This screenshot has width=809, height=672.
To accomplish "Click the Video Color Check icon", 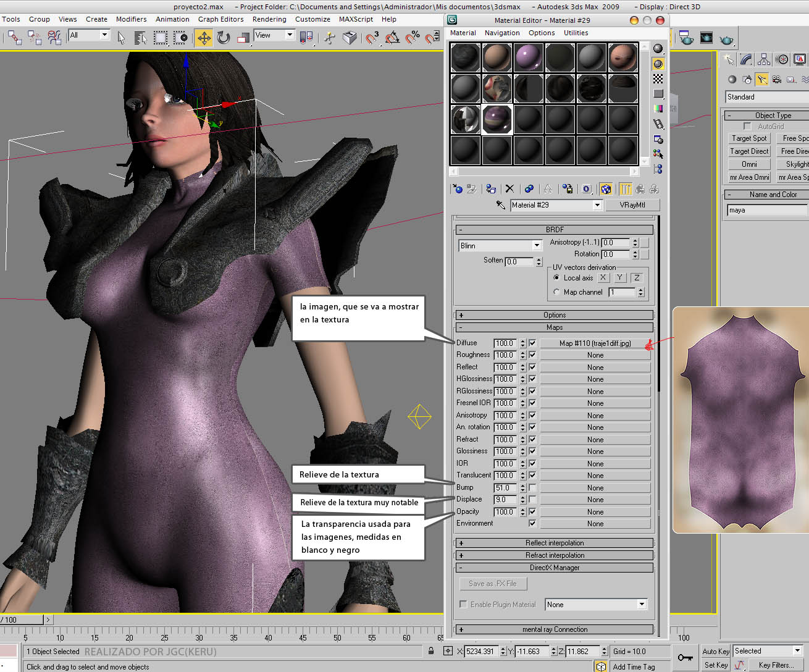I will click(658, 109).
